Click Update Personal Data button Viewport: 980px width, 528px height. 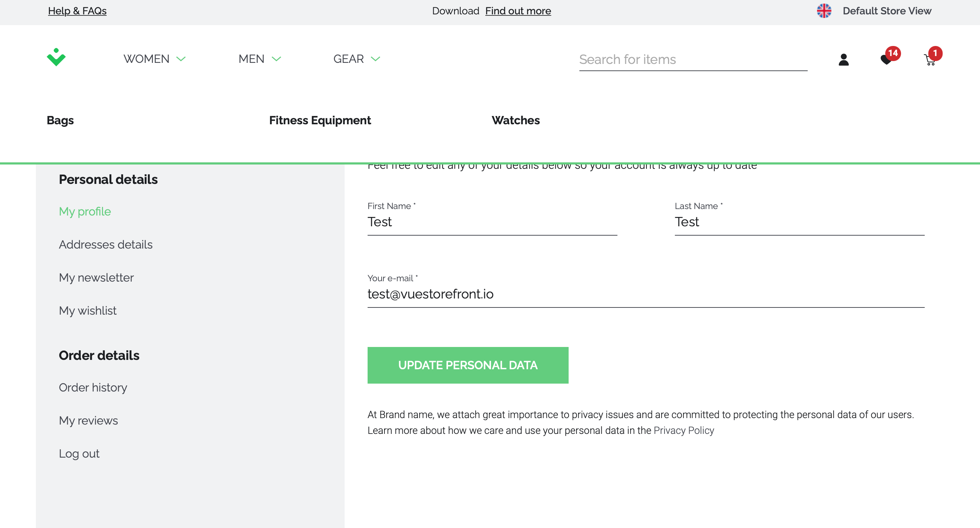(x=467, y=365)
